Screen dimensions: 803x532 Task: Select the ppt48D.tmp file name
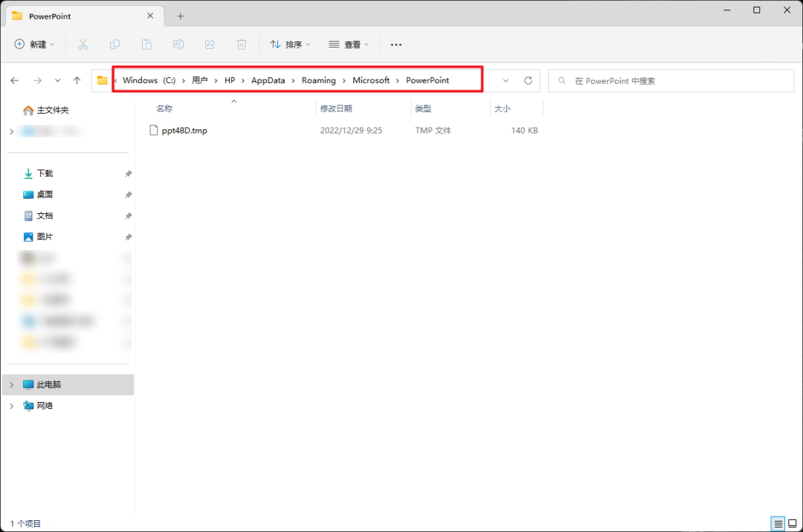[184, 131]
